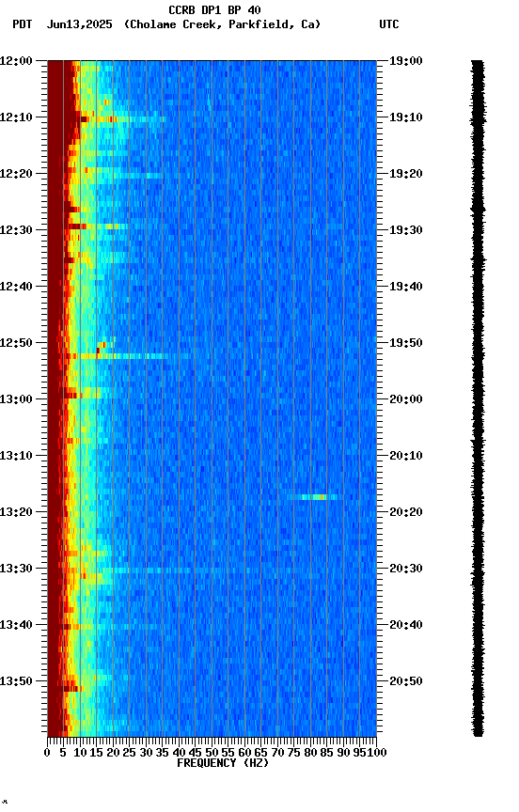The image size is (519, 812).
Task: Click the seismogram waveform trace on the right
Action: click(478, 398)
